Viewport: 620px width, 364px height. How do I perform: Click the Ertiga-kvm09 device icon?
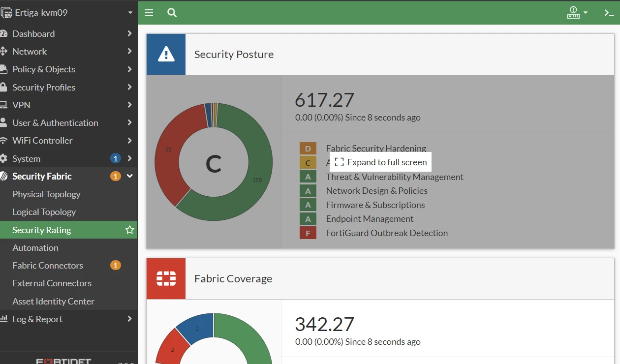click(6, 13)
